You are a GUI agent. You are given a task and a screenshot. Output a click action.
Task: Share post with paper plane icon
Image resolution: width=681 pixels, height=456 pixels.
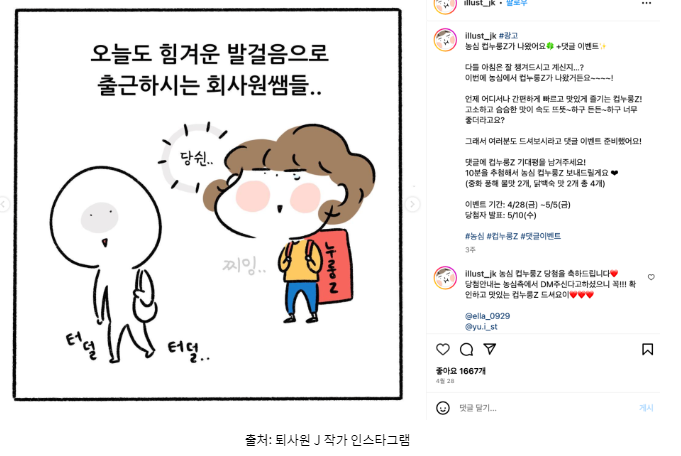pyautogui.click(x=490, y=349)
